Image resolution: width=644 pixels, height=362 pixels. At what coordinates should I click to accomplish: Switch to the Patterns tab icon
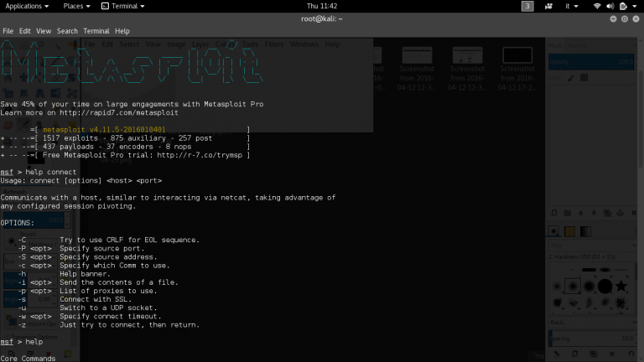[569, 231]
